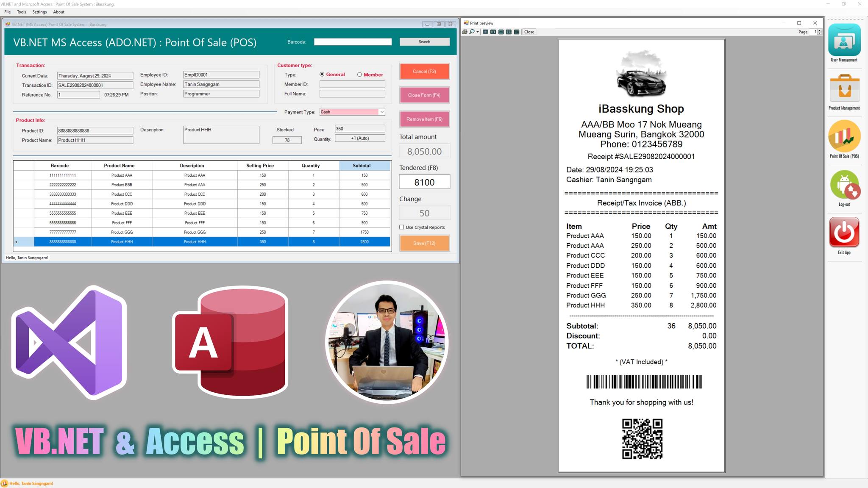868x488 pixels.
Task: Click the Price field showing 350
Action: (360, 129)
